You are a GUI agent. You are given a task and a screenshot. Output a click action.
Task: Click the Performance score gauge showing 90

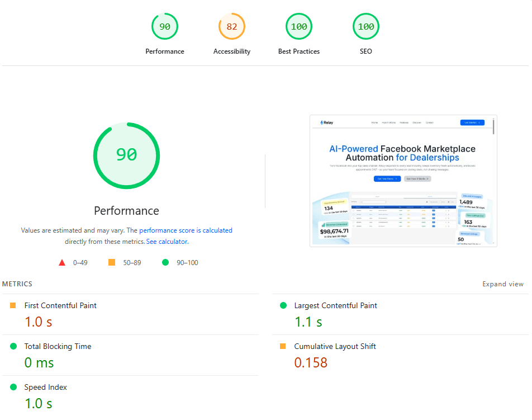click(164, 26)
